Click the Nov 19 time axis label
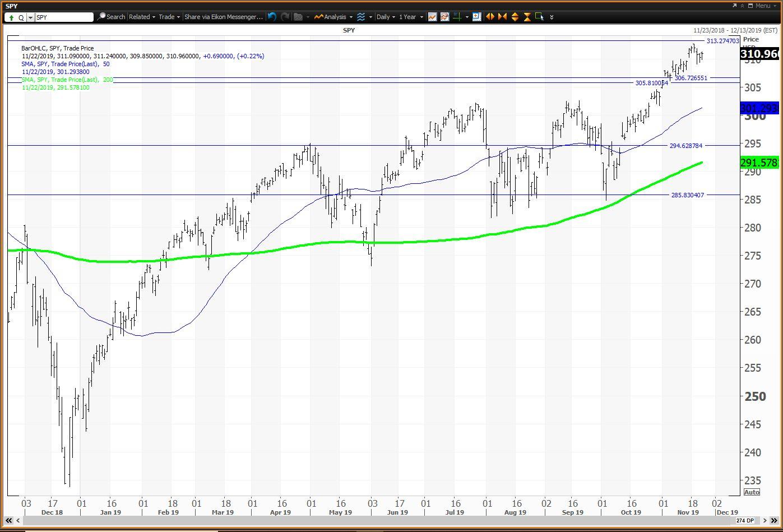The width and height of the screenshot is (783, 532). tap(688, 512)
